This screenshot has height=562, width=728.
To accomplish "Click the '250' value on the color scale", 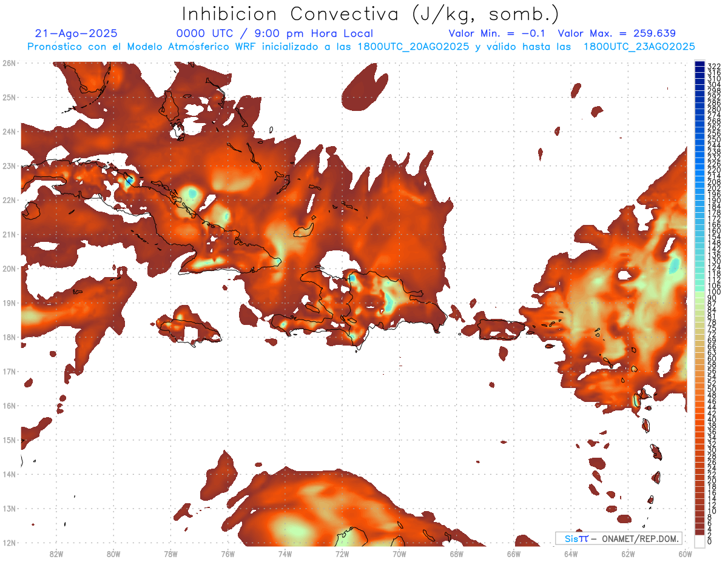I will pyautogui.click(x=713, y=139).
